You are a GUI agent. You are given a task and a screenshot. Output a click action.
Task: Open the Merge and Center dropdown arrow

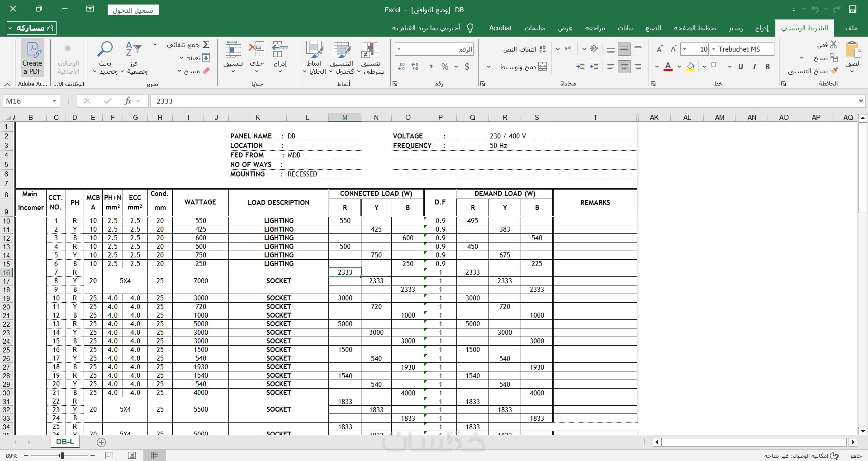click(489, 67)
